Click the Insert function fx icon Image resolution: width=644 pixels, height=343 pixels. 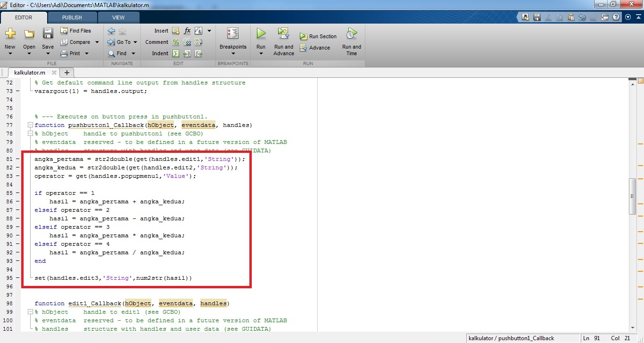(x=187, y=31)
